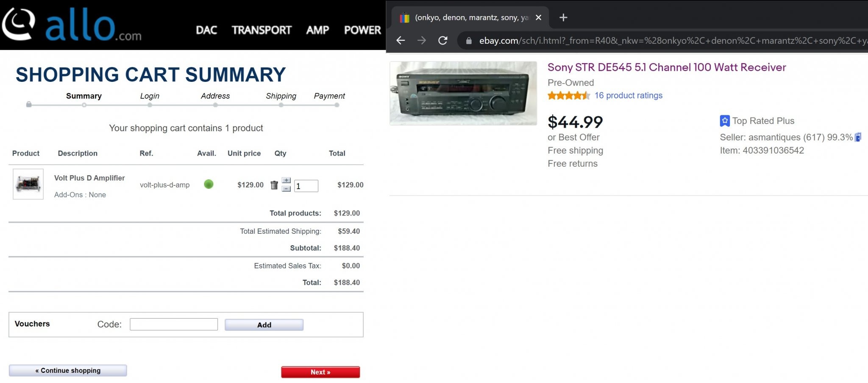The width and height of the screenshot is (868, 383).
Task: Open 16 product ratings link
Action: (629, 95)
